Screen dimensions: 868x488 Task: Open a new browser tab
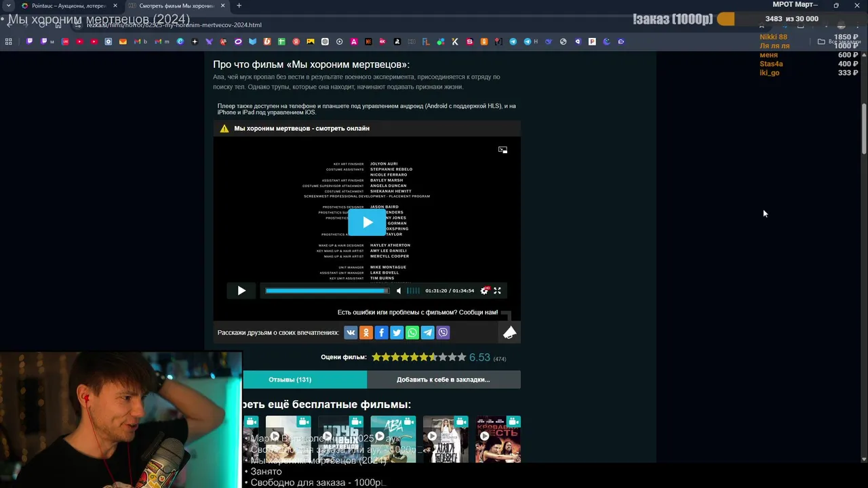click(x=239, y=5)
